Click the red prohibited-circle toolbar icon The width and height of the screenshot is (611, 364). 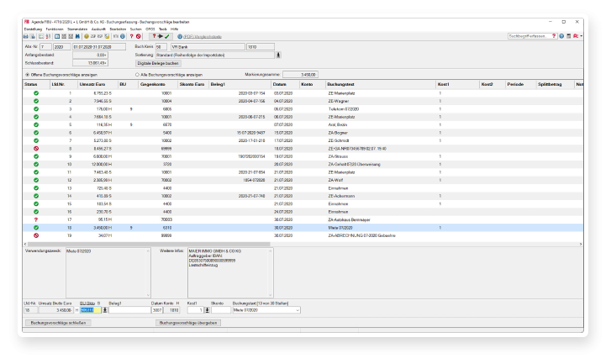139,36
